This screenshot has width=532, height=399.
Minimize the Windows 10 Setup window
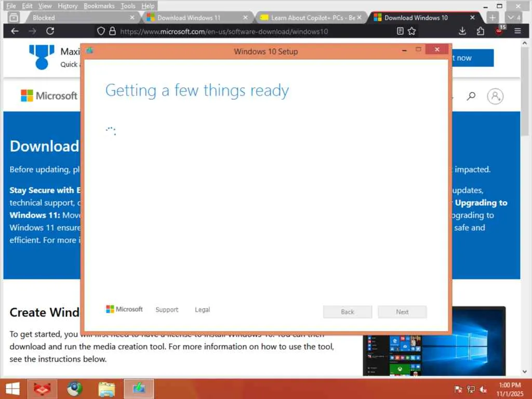click(x=404, y=50)
